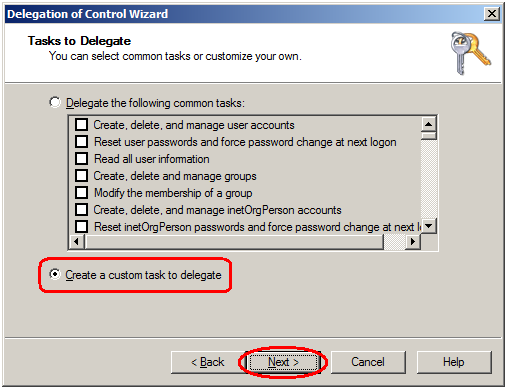Check 'Create, delete and manage groups'

(82, 176)
